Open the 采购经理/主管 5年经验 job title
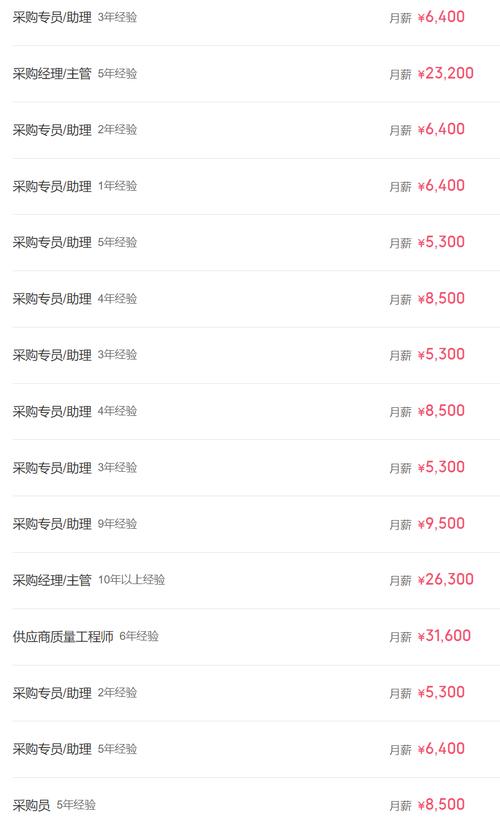The image size is (500, 822). [x=52, y=73]
